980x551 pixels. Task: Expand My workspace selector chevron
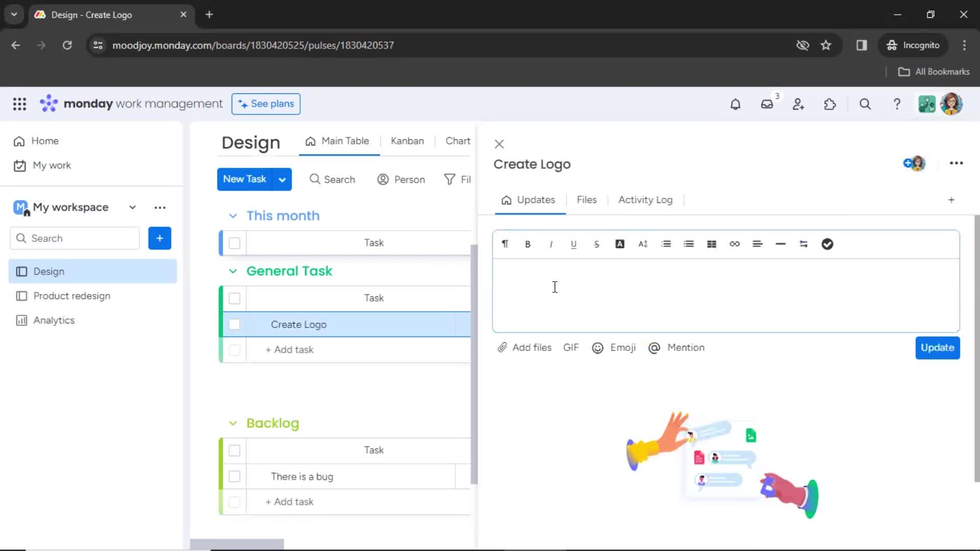tap(132, 208)
